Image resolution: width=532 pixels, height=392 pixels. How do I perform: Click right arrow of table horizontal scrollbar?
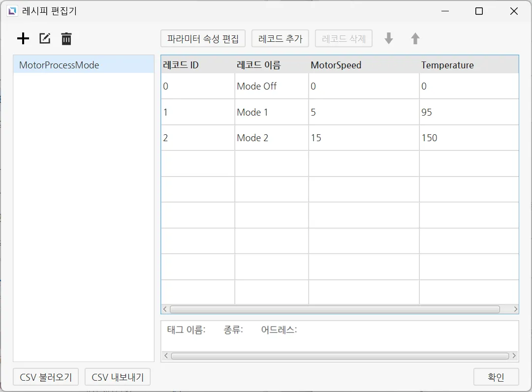click(x=515, y=309)
